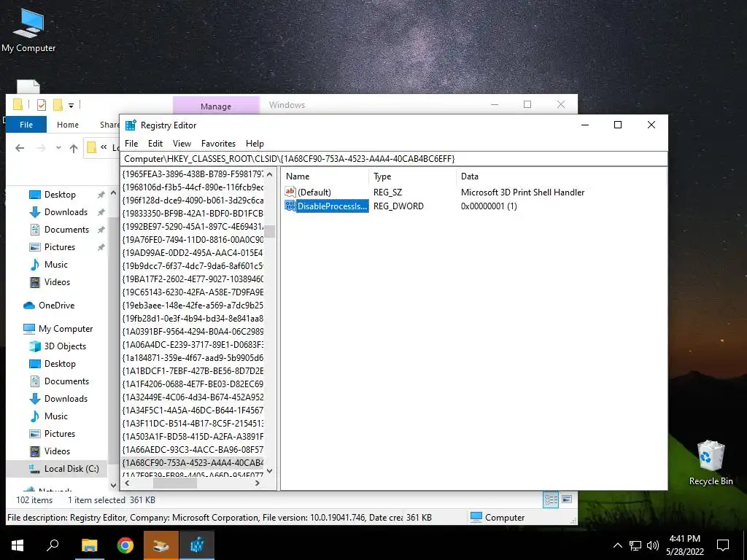
Task: Click registry tree horizontal scrollbar left arrow
Action: tap(127, 483)
